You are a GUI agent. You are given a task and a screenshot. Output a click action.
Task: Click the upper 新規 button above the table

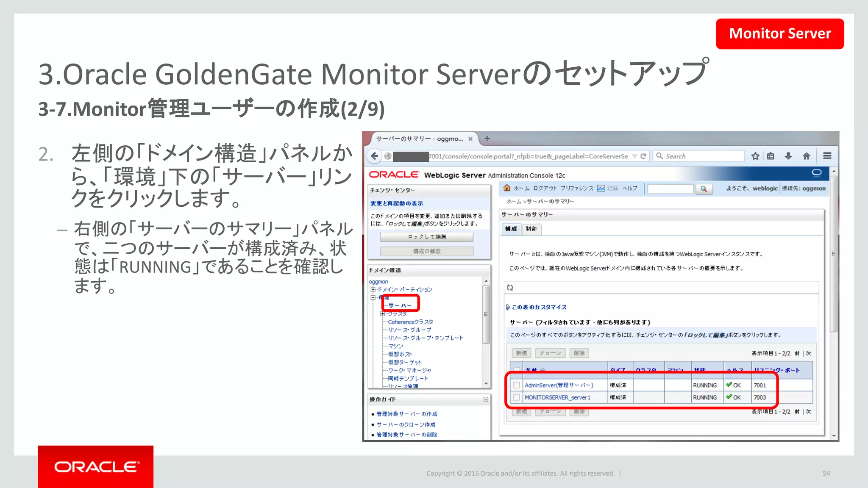521,353
